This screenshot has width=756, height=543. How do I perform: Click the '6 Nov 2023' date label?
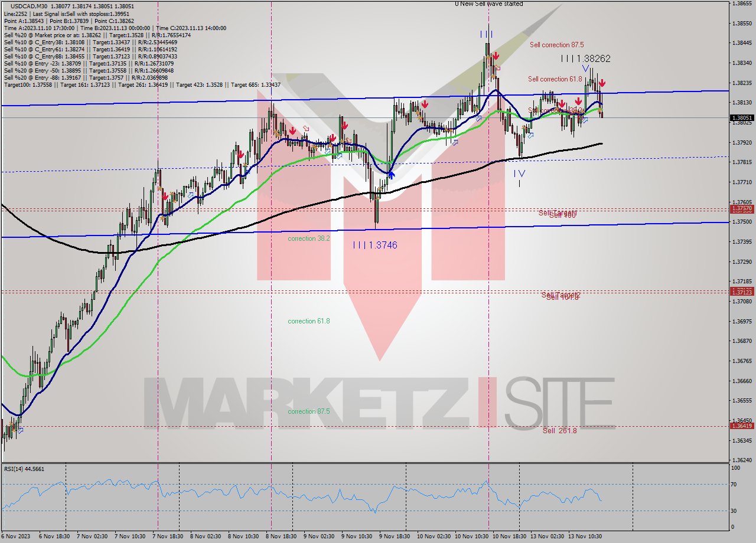15,537
